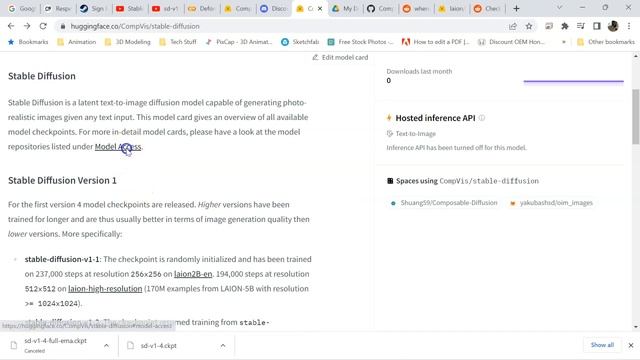This screenshot has width=640, height=360.
Task: Open the Other bookmarks folder
Action: [606, 42]
